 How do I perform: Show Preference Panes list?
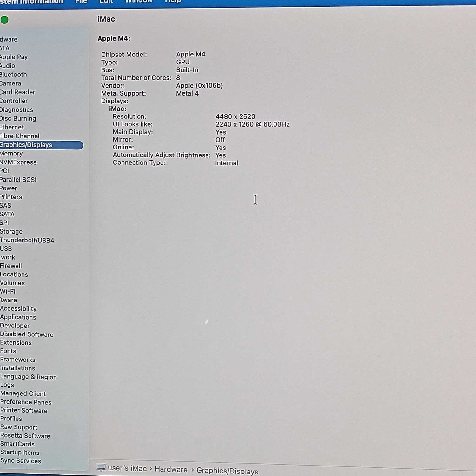(26, 402)
